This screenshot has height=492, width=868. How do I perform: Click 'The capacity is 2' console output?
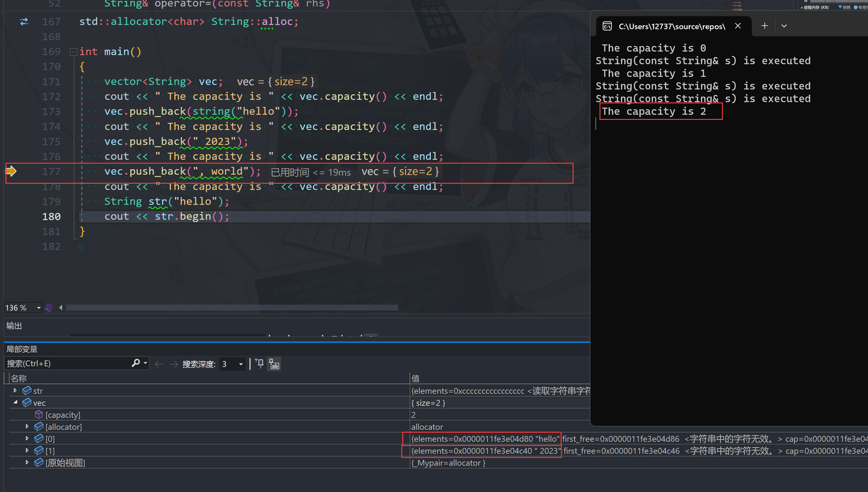tap(654, 112)
